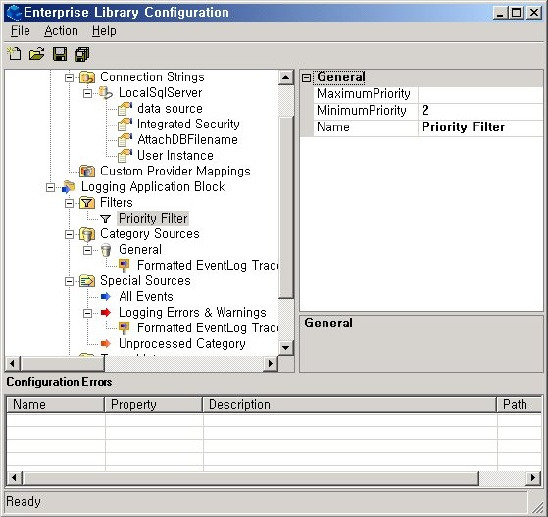
Task: Click the LocalSqlServer database icon
Action: (105, 93)
